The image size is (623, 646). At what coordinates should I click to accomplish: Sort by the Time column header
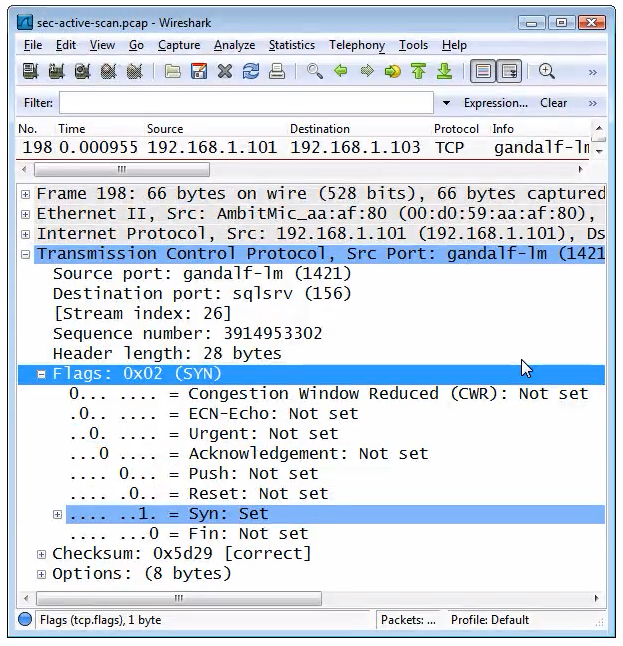click(72, 129)
